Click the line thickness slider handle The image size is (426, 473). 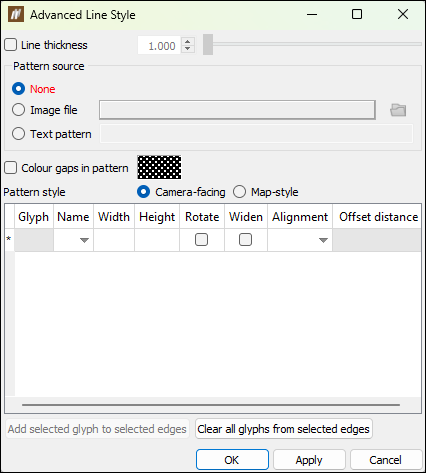[208, 44]
